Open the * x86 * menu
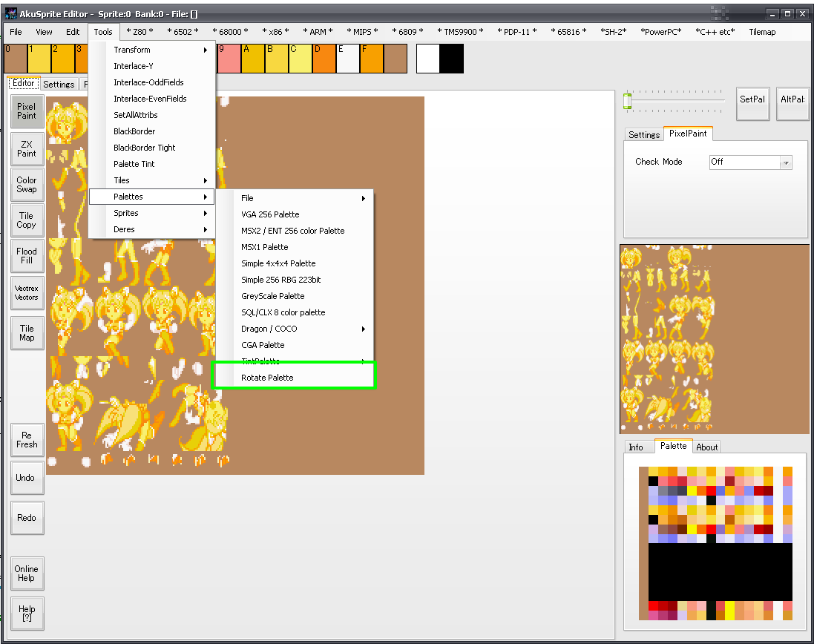This screenshot has width=814, height=644. pos(275,32)
